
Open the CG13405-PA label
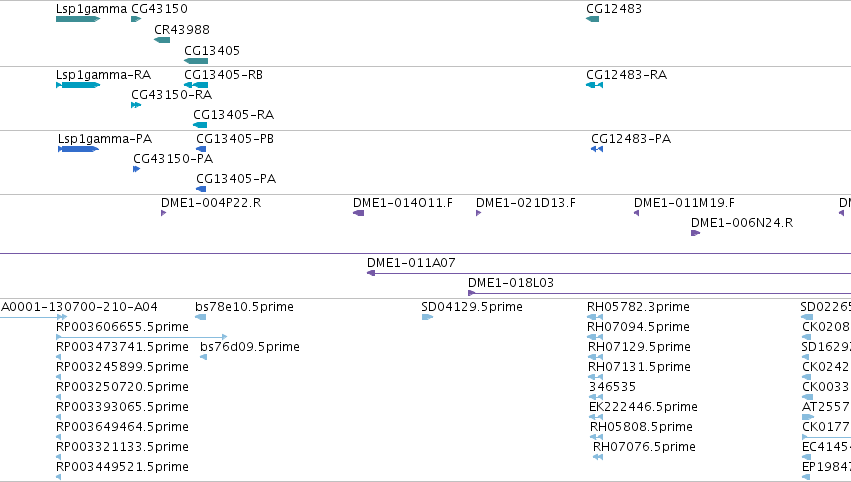point(236,179)
